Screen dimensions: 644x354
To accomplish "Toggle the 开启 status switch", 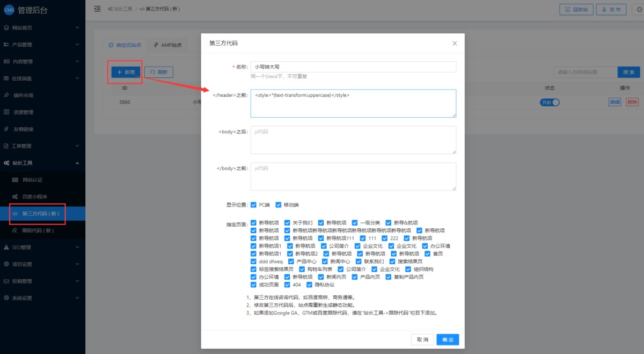I will click(550, 102).
